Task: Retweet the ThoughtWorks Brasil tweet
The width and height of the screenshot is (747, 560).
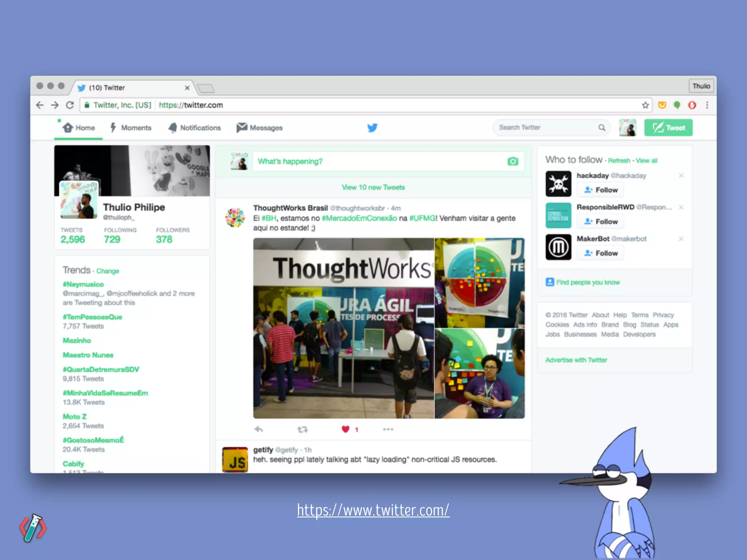Action: (x=302, y=429)
